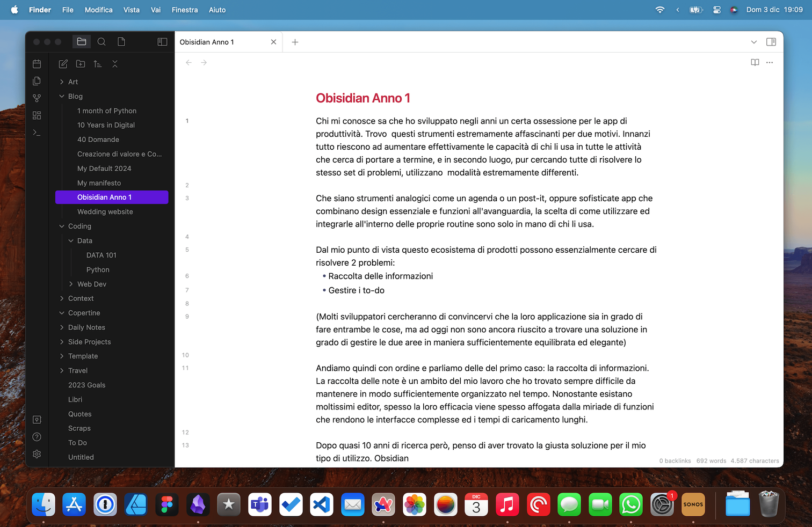812x527 pixels.
Task: Open the bookmarks pane icon
Action: pos(121,42)
